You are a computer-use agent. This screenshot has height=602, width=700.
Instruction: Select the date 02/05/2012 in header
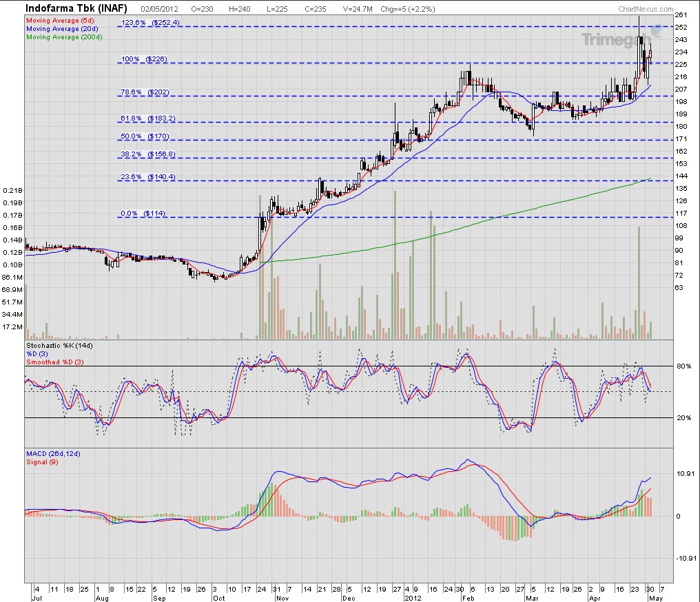(159, 9)
